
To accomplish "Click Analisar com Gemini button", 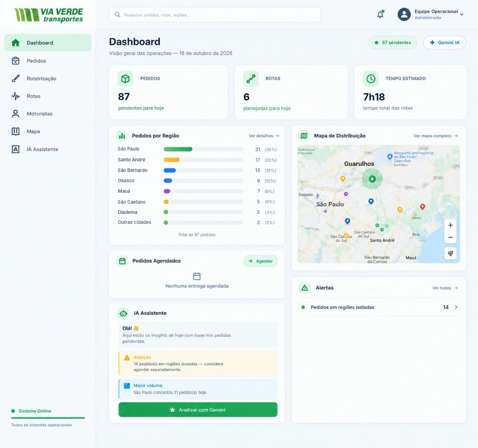I will (198, 410).
